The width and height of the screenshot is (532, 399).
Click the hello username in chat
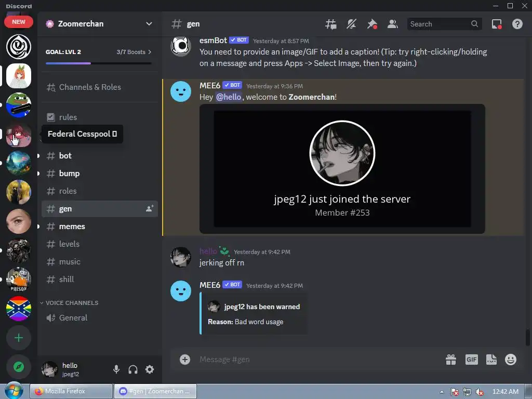coord(208,251)
